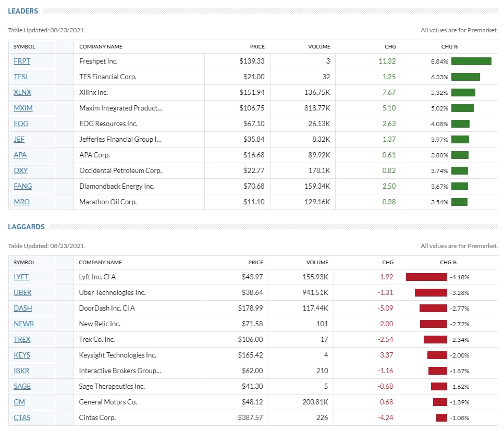Click the 6.33% change percentage
The image size is (504, 431).
click(x=439, y=77)
